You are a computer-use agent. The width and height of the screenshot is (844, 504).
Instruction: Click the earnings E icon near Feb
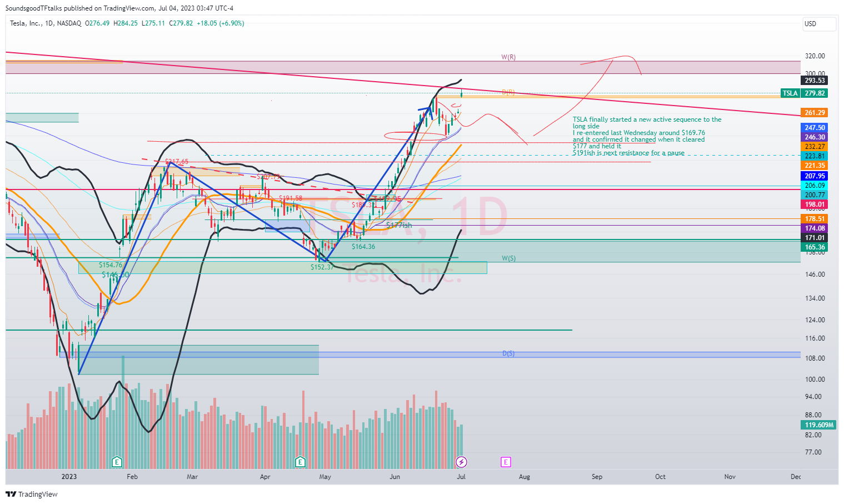[117, 462]
